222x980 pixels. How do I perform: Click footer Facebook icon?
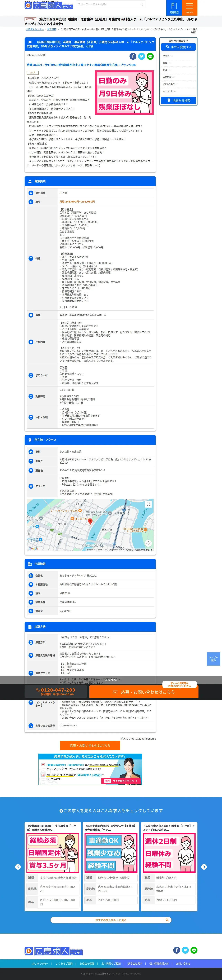(x=177, y=950)
